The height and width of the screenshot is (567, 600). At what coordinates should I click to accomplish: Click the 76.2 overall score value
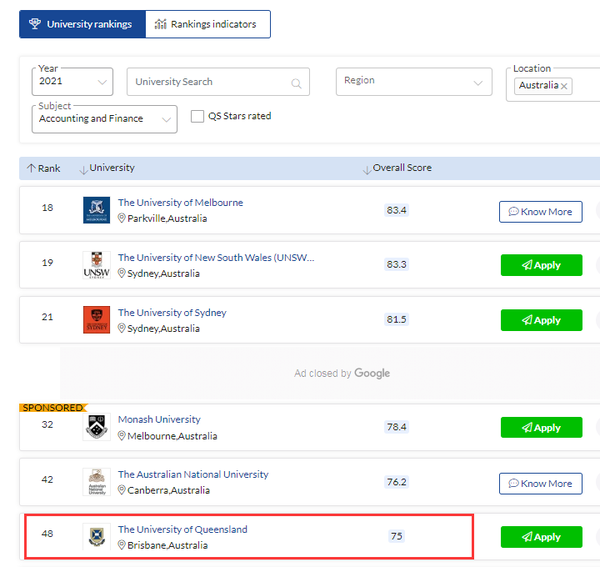[x=396, y=482]
